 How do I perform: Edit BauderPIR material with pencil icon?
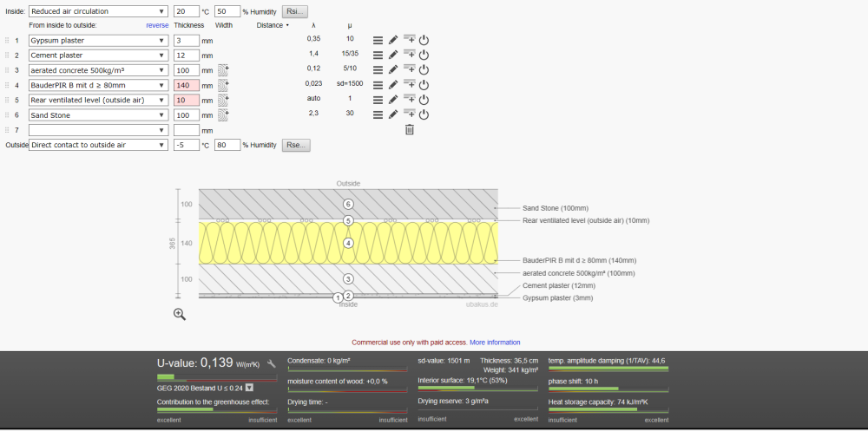point(393,85)
